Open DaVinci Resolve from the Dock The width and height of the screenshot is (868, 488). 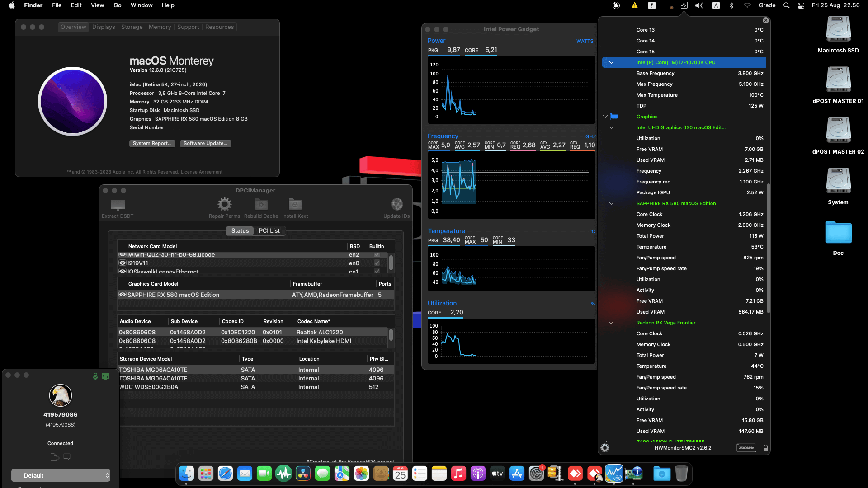pyautogui.click(x=303, y=474)
